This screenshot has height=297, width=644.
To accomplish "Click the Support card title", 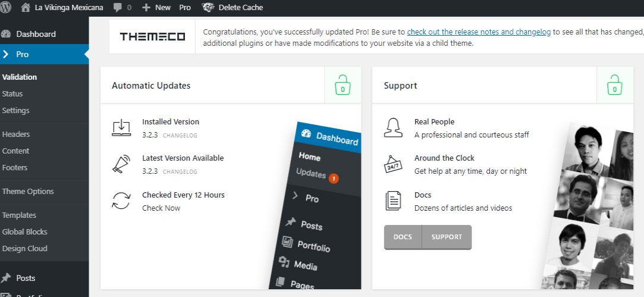I will click(400, 86).
